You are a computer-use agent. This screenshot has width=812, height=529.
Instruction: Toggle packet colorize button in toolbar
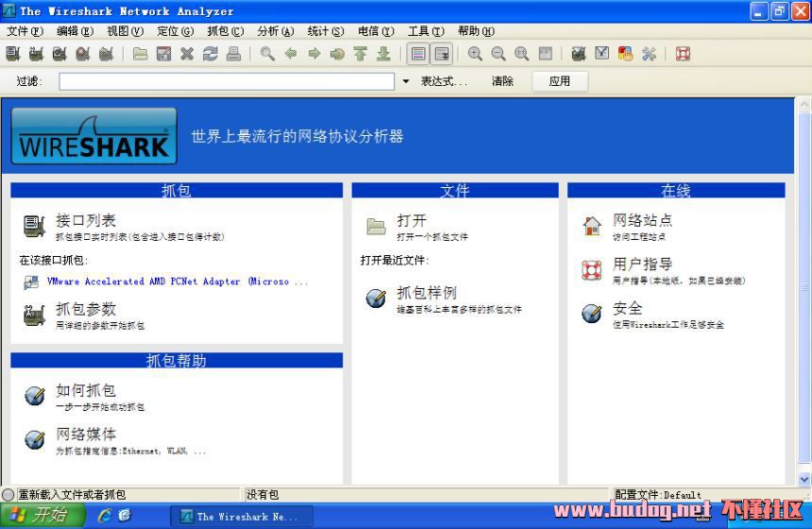tap(418, 54)
